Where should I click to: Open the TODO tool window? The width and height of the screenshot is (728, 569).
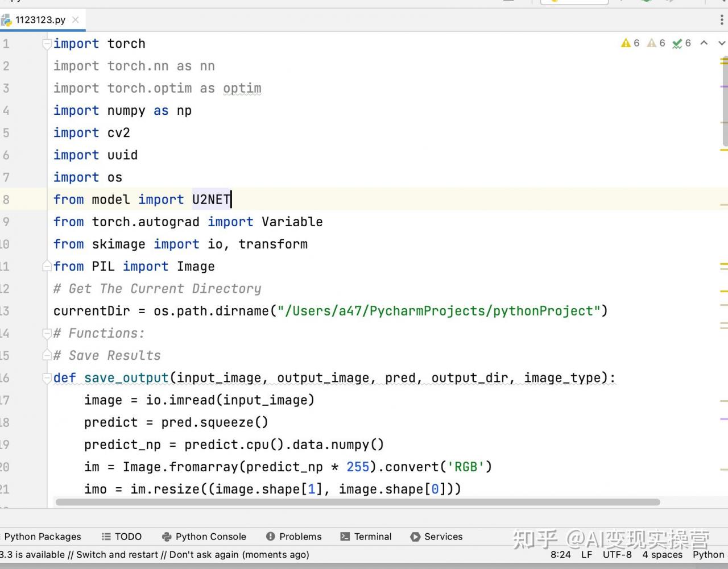122,537
